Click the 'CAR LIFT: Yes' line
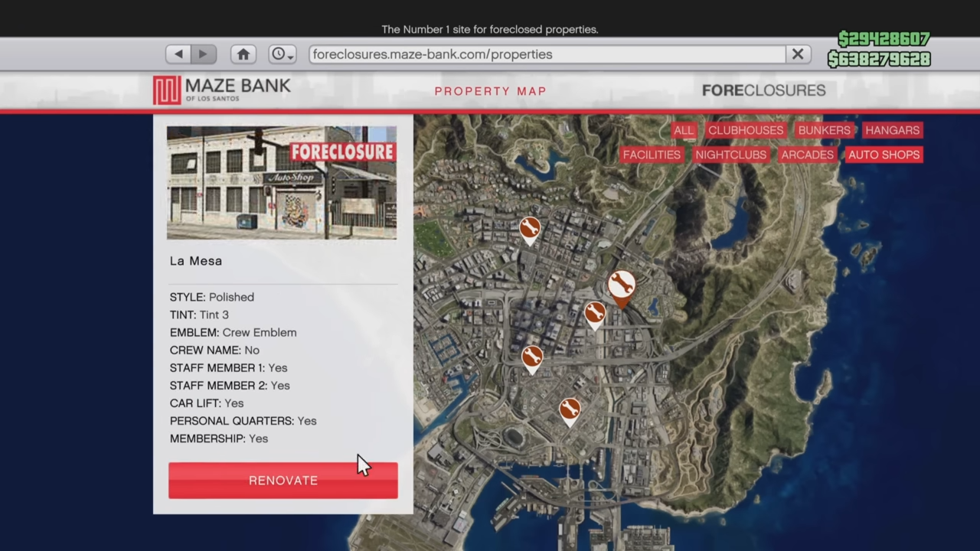The width and height of the screenshot is (980, 551). click(x=207, y=403)
